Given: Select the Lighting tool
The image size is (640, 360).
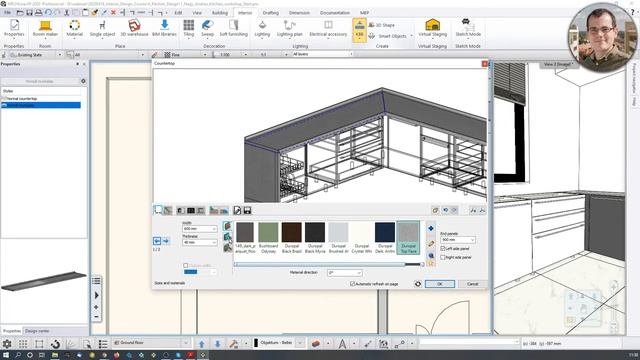Looking at the screenshot, I should [x=262, y=28].
